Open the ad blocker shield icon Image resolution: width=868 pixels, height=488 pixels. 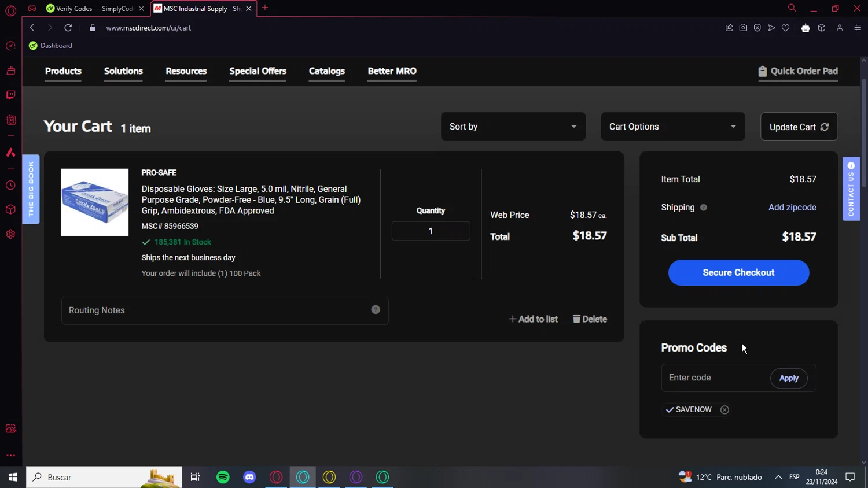click(x=757, y=28)
